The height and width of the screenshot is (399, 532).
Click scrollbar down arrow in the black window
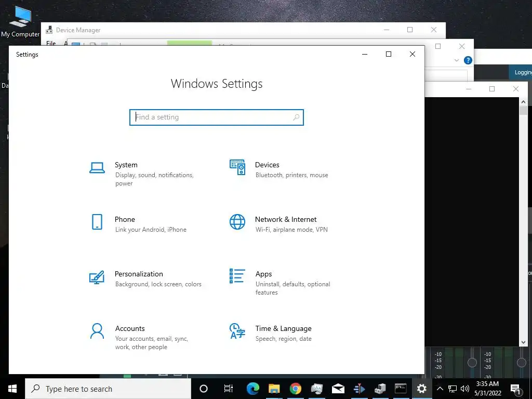[x=523, y=342]
